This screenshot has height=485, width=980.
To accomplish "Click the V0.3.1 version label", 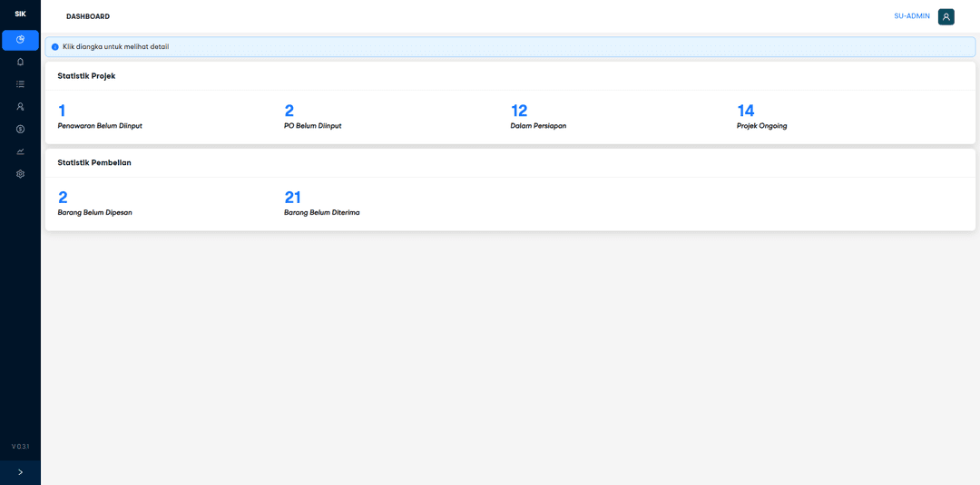I will (20, 447).
